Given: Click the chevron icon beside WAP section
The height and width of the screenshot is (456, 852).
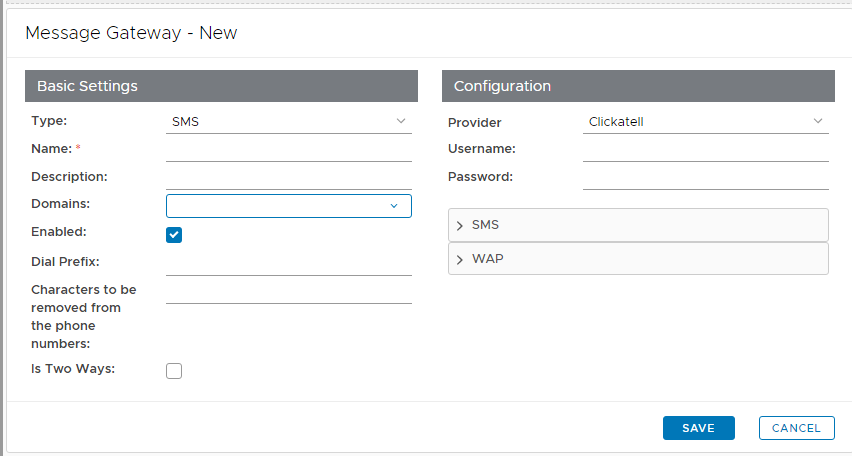Looking at the screenshot, I should click(x=460, y=259).
